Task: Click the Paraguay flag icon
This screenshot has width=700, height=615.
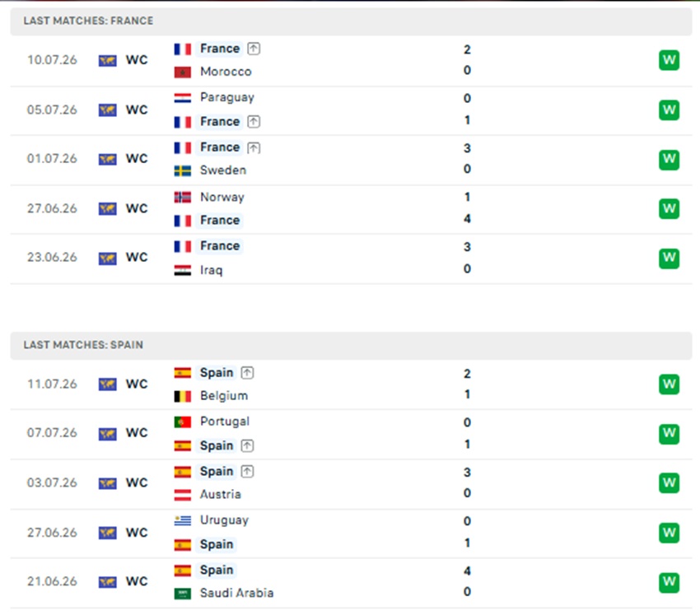Action: (x=183, y=98)
